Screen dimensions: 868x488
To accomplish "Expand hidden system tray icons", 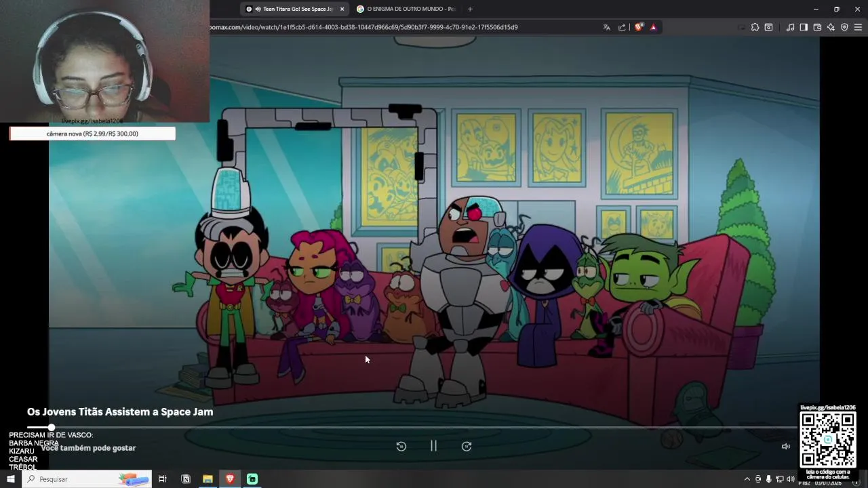I will point(747,479).
